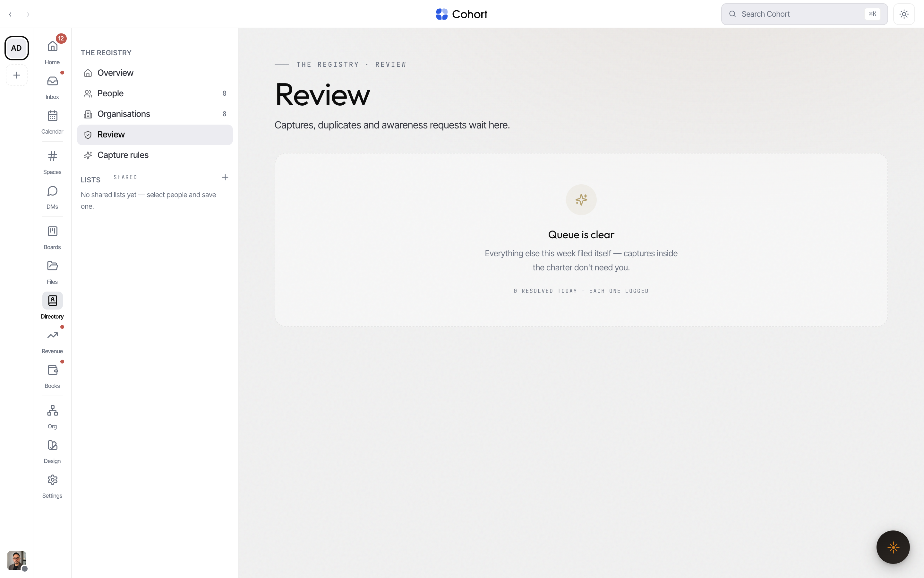This screenshot has height=578, width=924.
Task: Open the user profile avatar
Action: click(x=16, y=560)
